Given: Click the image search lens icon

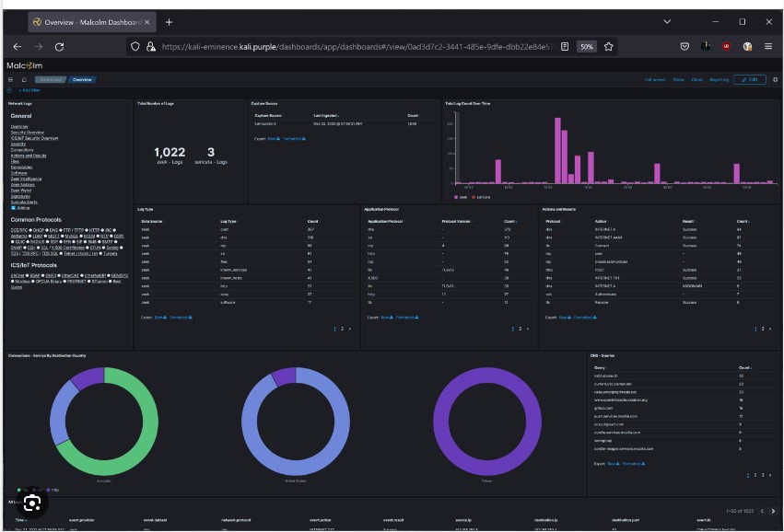Looking at the screenshot, I should point(32,503).
